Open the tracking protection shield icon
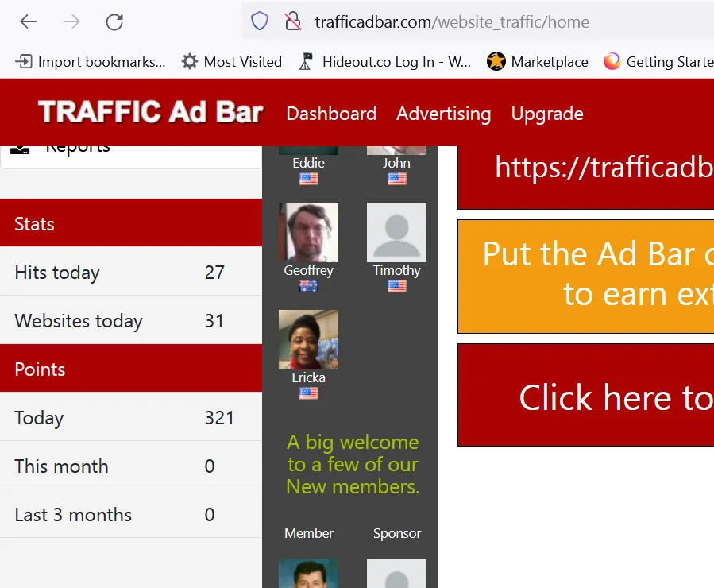 (x=260, y=21)
